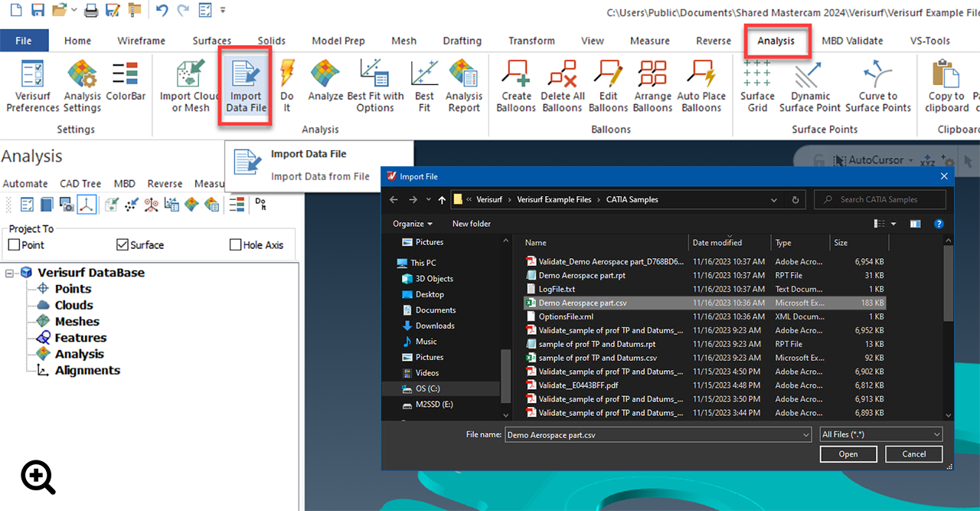Screen dimensions: 980x511
Task: Uncheck the Surface checkbox
Action: pyautogui.click(x=122, y=245)
